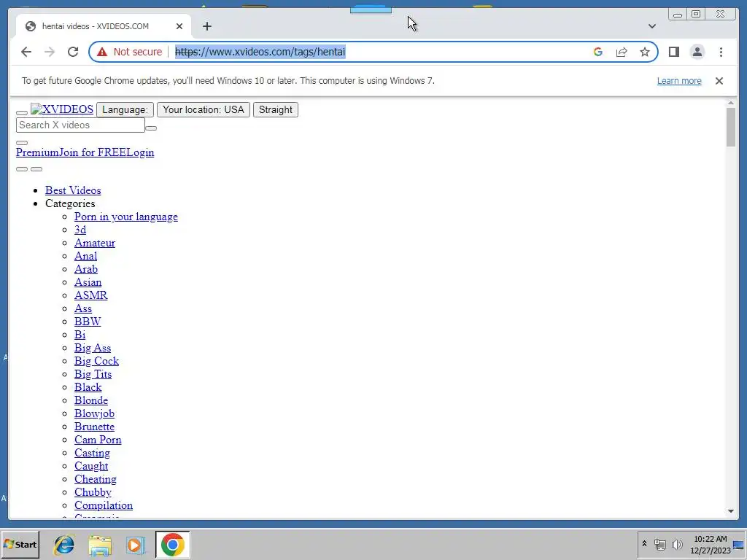Open the Arab category link
Viewport: 747px width, 560px height.
(x=86, y=269)
